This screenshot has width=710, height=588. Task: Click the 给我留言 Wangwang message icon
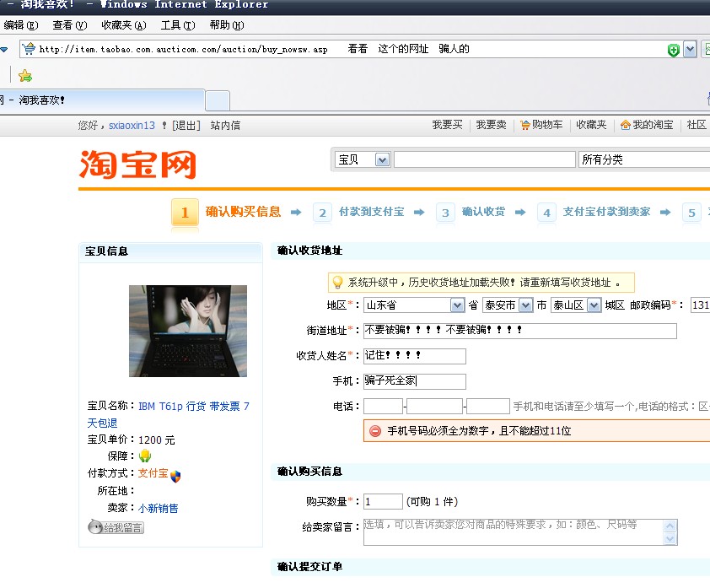click(116, 527)
